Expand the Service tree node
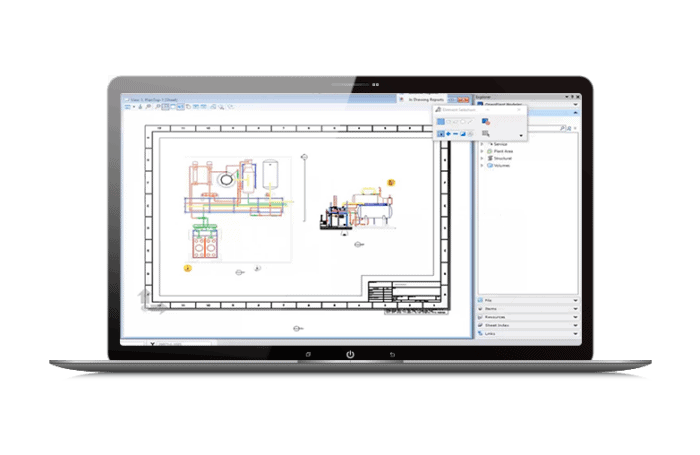 tap(482, 144)
